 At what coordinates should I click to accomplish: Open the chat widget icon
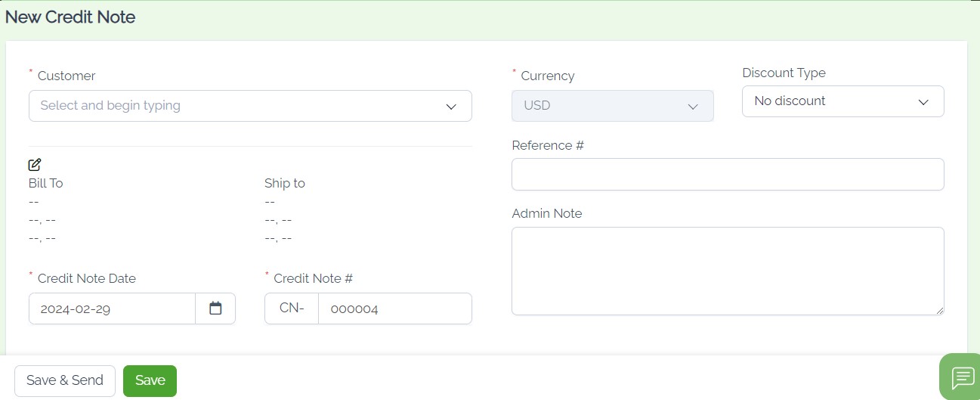pyautogui.click(x=963, y=377)
